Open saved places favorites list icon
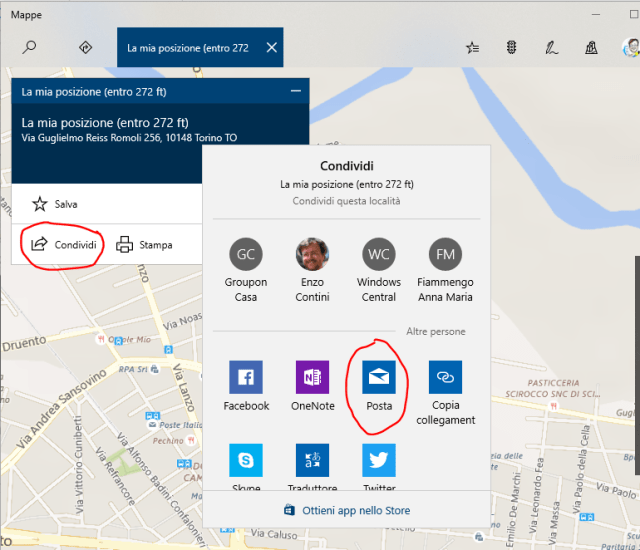 pos(472,48)
